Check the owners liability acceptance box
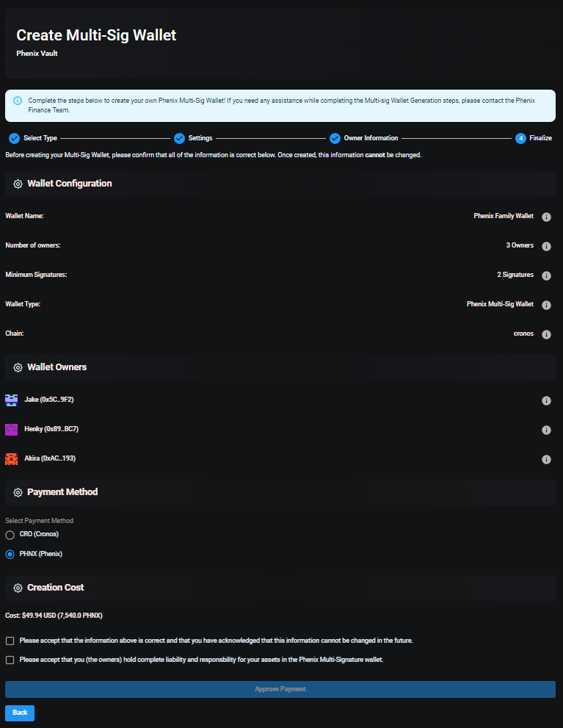 coord(10,660)
